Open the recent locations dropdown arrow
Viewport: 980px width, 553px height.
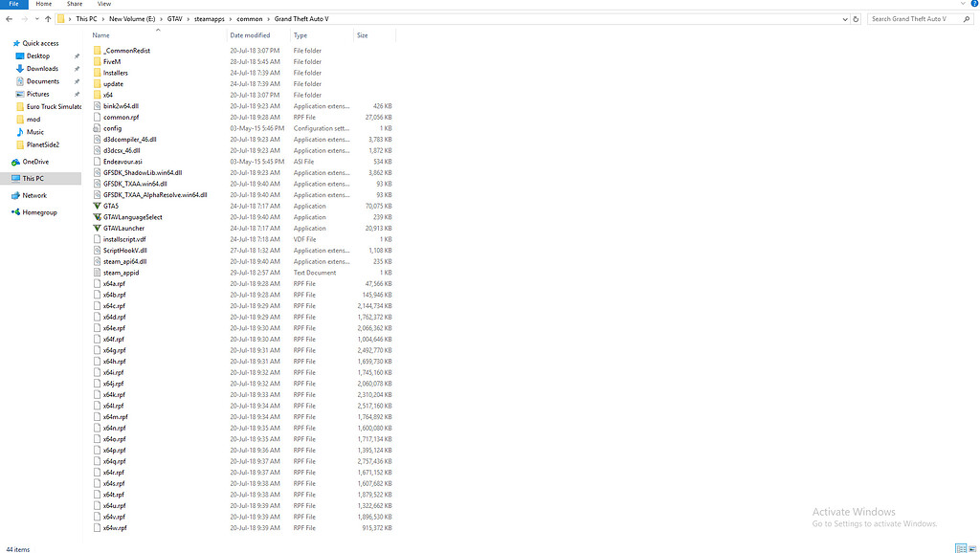point(35,18)
